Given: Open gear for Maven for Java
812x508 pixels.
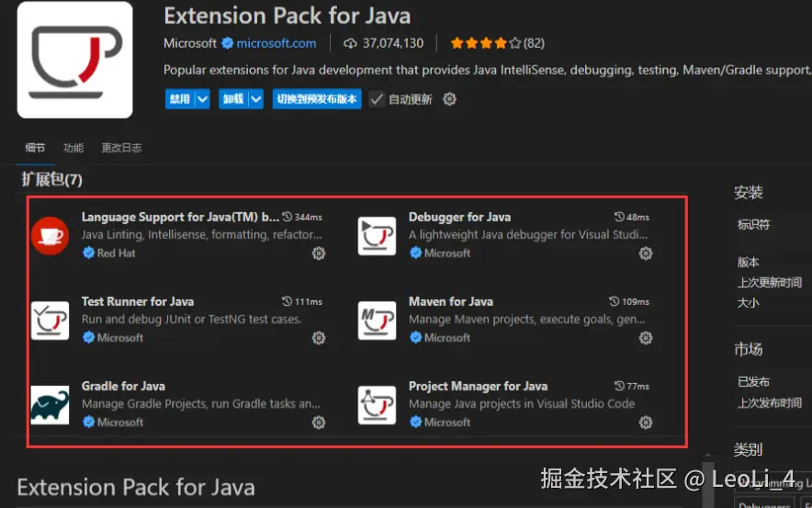Looking at the screenshot, I should (x=645, y=338).
